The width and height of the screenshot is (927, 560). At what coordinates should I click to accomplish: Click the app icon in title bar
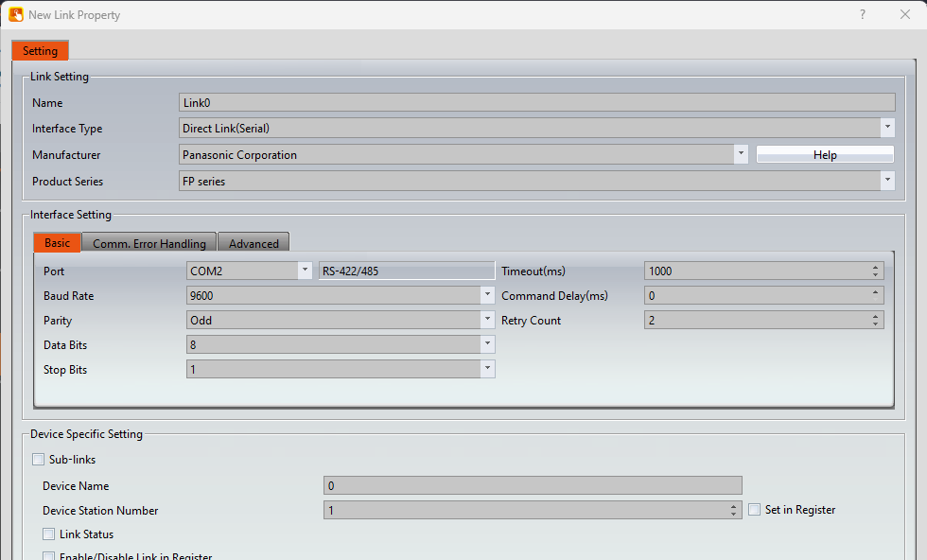coord(16,15)
